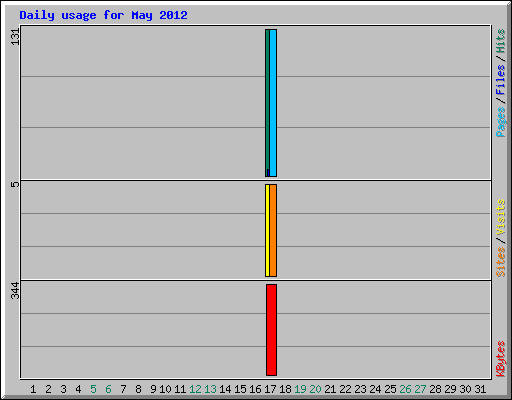The image size is (512, 400).
Task: Click the KBytes legend label
Action: (x=501, y=359)
